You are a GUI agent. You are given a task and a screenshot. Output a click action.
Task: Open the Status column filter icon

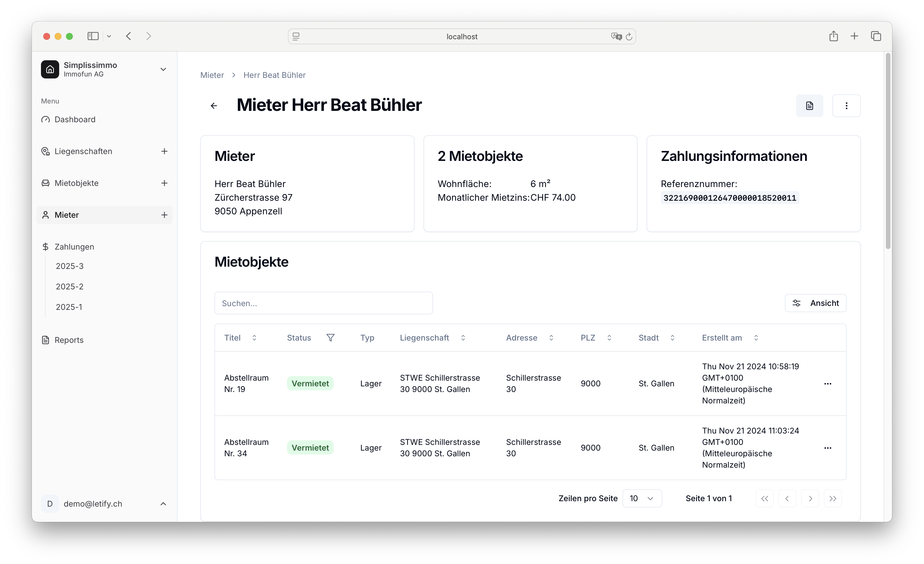(330, 338)
